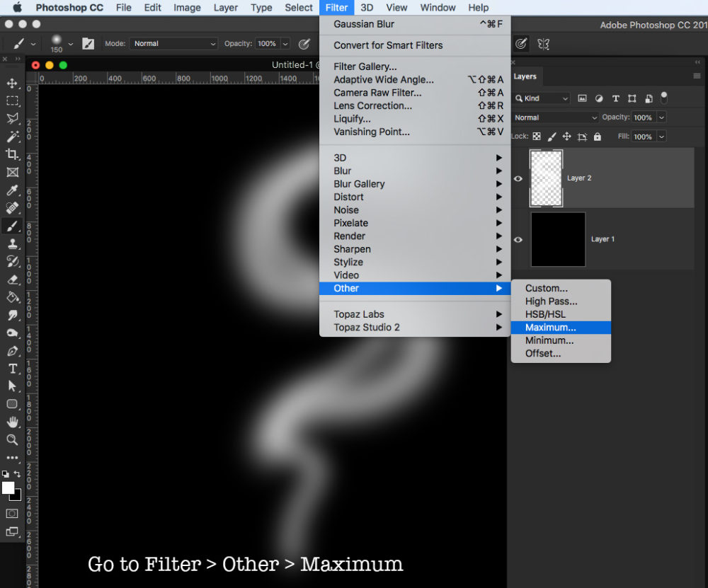This screenshot has height=588, width=708.
Task: Choose Maximum from Other submenu
Action: (561, 328)
